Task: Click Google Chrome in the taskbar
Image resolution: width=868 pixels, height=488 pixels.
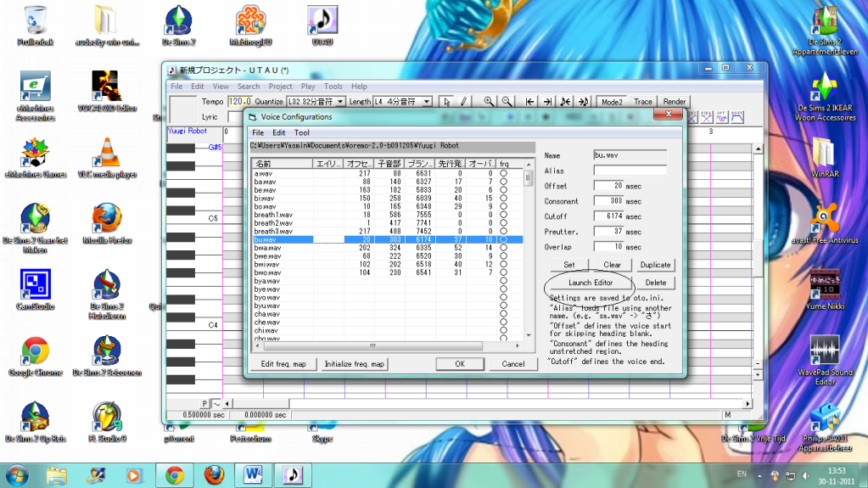Action: [174, 474]
